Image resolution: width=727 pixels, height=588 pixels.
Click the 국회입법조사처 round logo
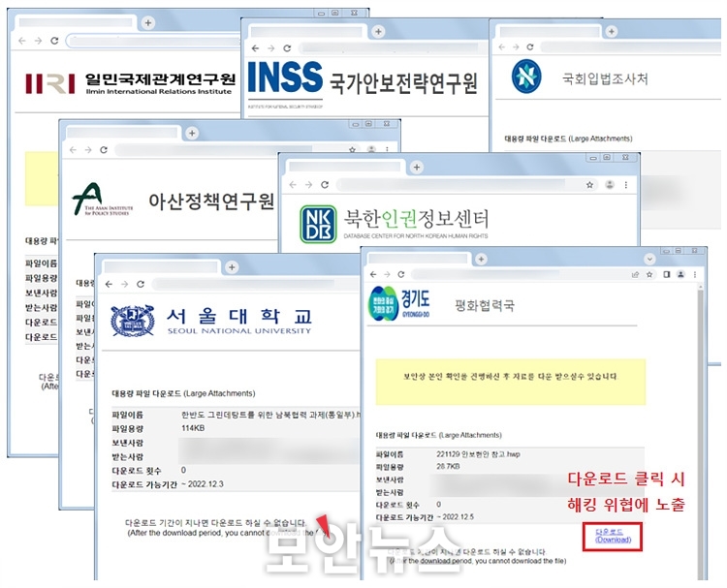(526, 76)
